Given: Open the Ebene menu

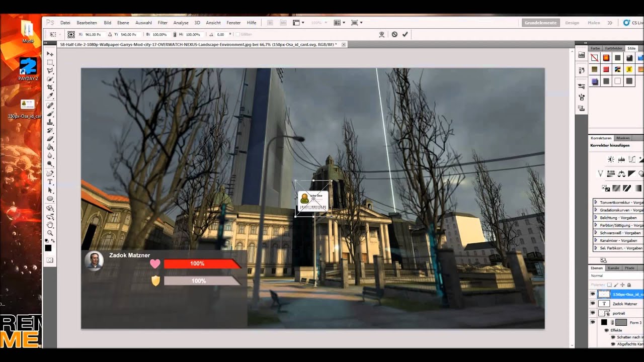Looking at the screenshot, I should click(x=123, y=23).
